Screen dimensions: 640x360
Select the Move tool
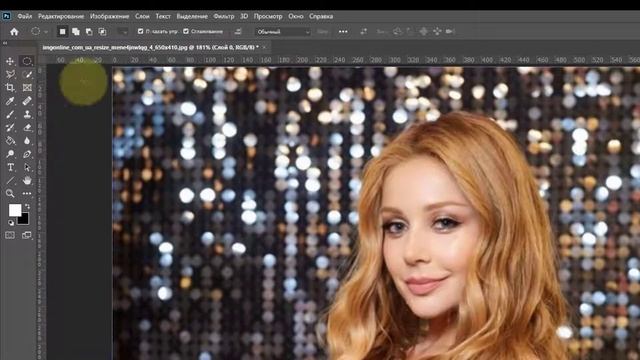click(10, 61)
